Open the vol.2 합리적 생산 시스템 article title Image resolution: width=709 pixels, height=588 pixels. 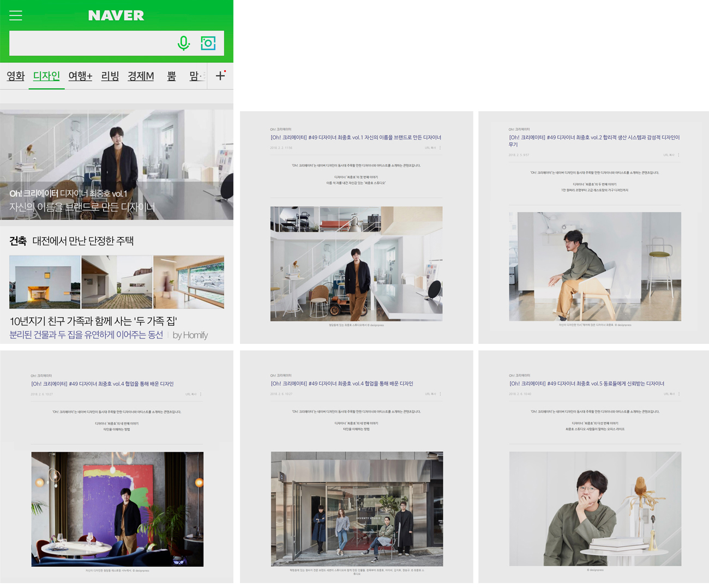(x=594, y=141)
